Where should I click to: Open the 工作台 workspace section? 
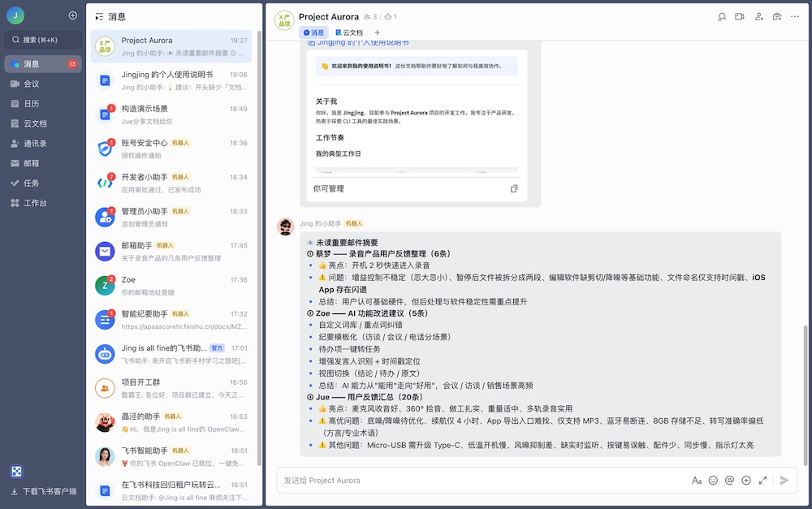click(32, 202)
